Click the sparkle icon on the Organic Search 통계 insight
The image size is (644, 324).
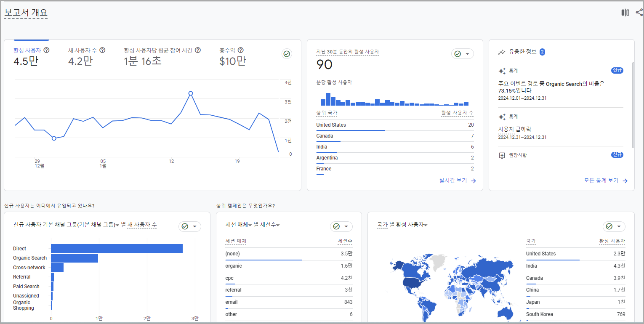(501, 71)
